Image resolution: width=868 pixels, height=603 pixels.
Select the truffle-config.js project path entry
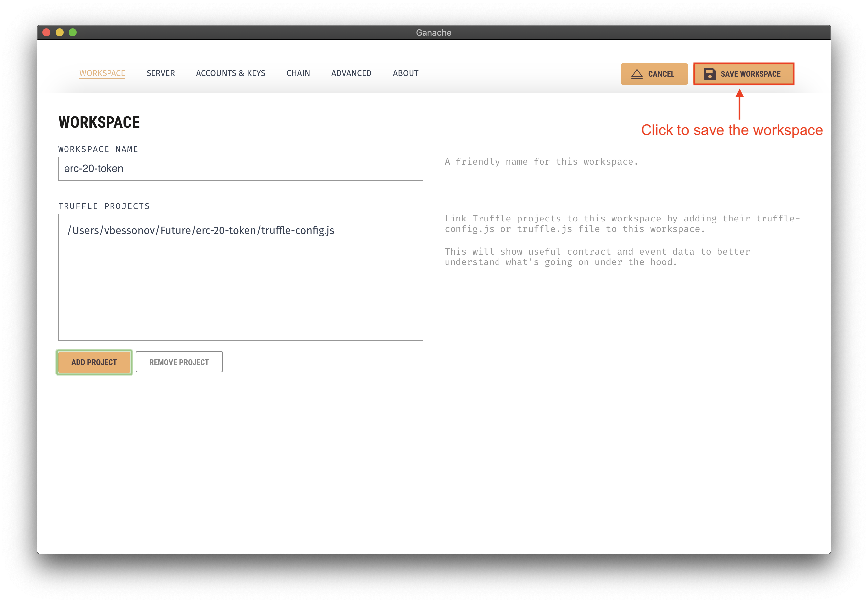201,230
